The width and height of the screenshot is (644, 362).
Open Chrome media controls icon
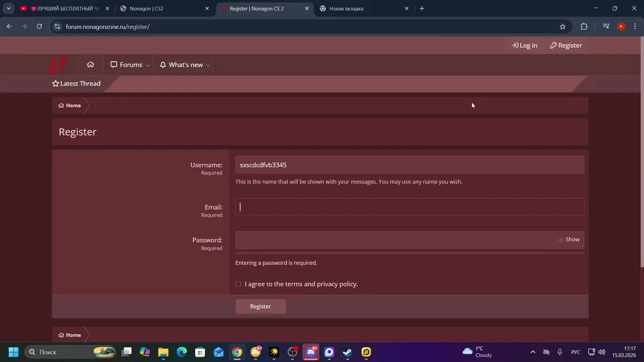606,27
